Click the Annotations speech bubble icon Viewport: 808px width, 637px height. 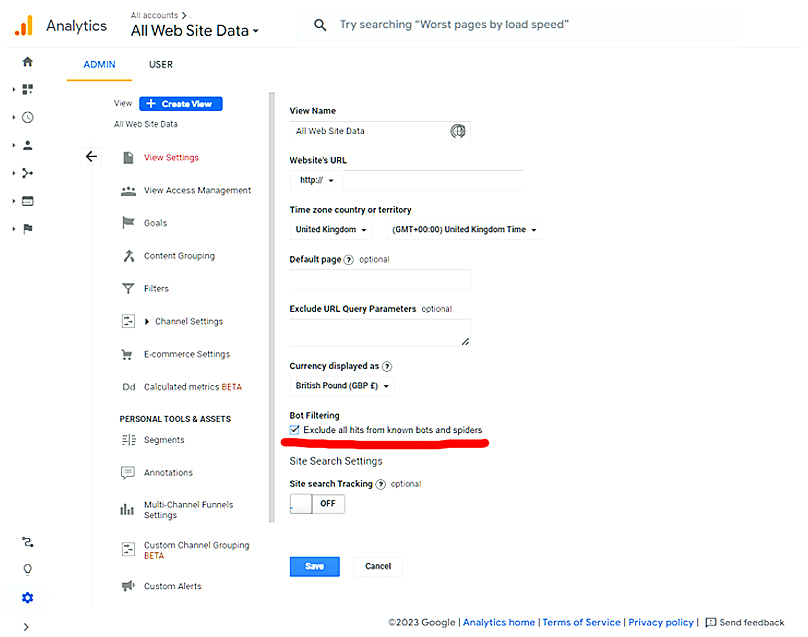pyautogui.click(x=128, y=473)
